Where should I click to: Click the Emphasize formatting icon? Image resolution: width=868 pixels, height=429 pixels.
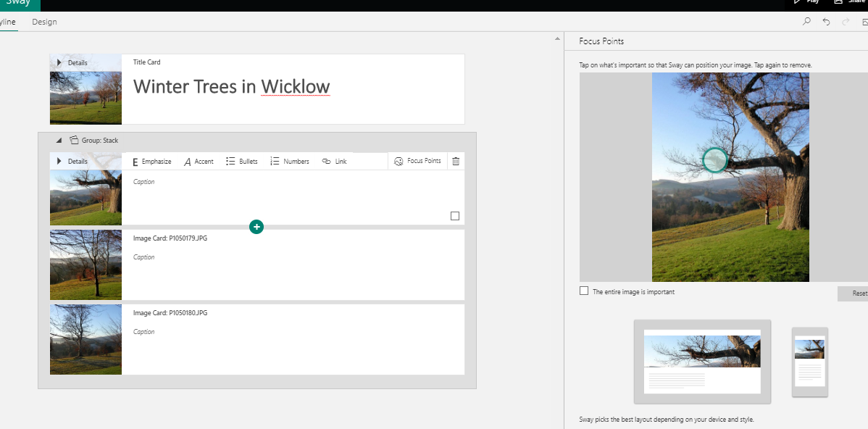point(135,162)
